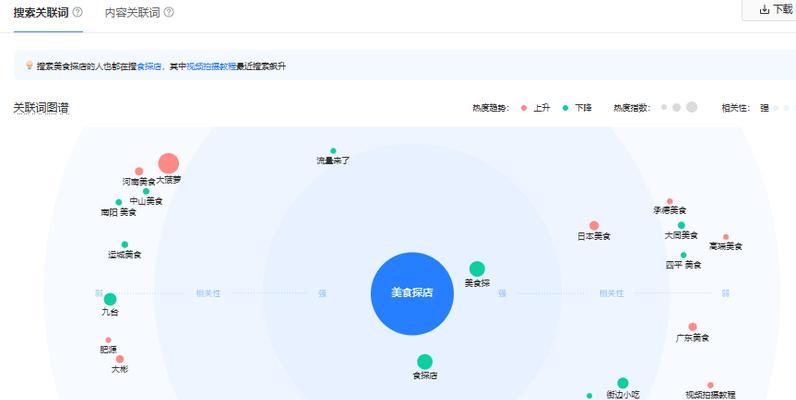This screenshot has height=400, width=796.
Task: Click the green 中山美食 node
Action: (x=146, y=191)
